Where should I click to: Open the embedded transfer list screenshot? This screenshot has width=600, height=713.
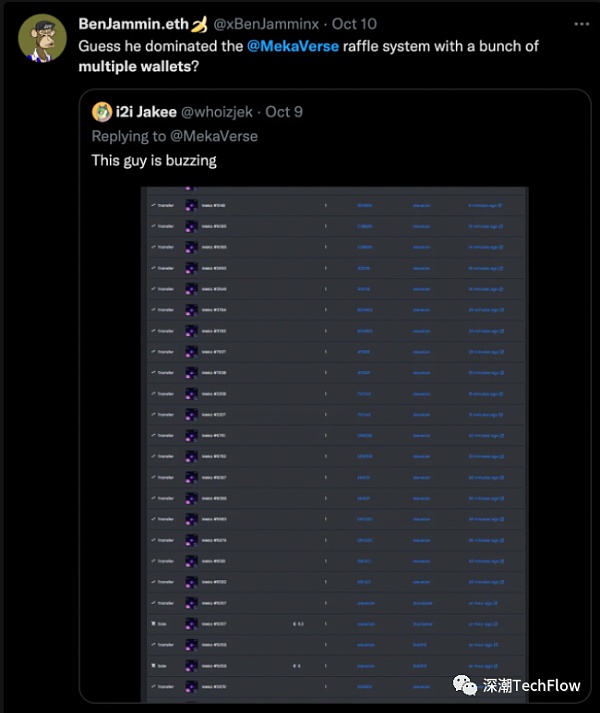click(334, 444)
